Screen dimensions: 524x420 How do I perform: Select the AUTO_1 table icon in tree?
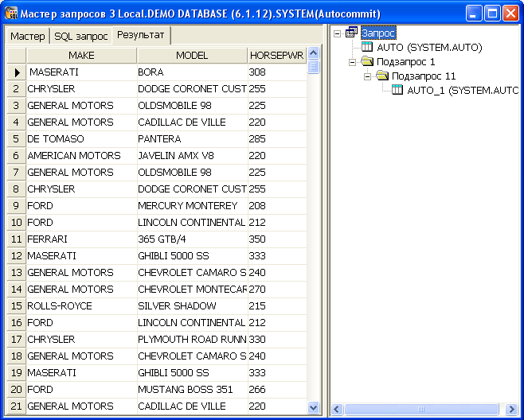click(x=397, y=91)
